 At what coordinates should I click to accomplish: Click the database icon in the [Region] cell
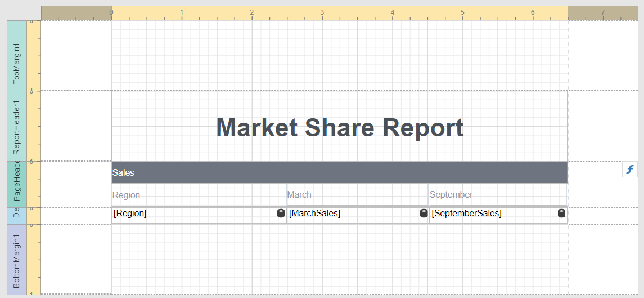(x=281, y=213)
